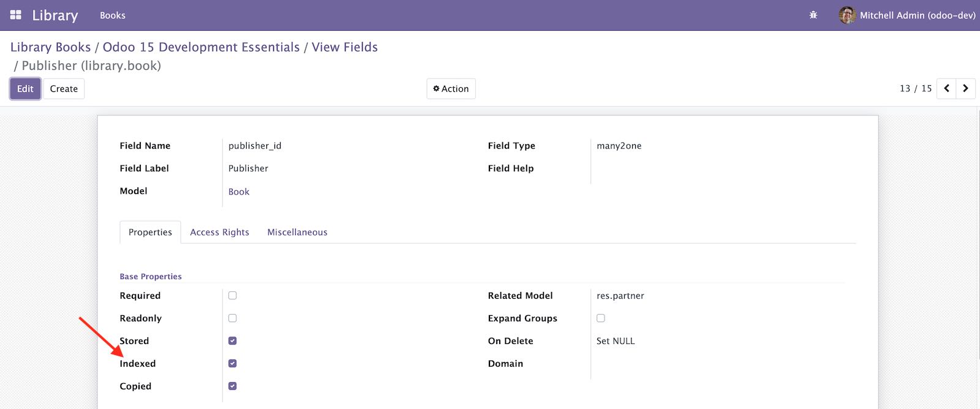Select the Properties tab
Viewport: 980px width, 409px height.
tap(150, 232)
